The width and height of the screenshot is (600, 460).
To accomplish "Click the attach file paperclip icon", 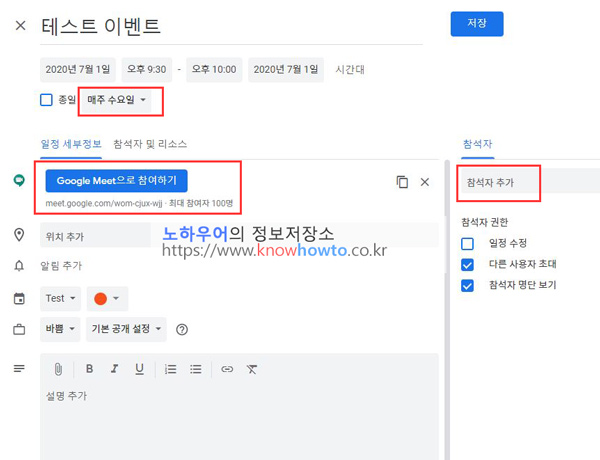I will point(58,369).
